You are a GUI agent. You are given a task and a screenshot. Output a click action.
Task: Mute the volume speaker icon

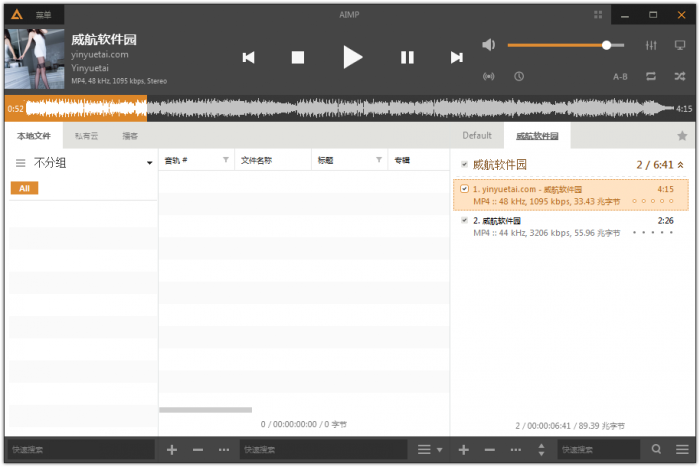(489, 45)
